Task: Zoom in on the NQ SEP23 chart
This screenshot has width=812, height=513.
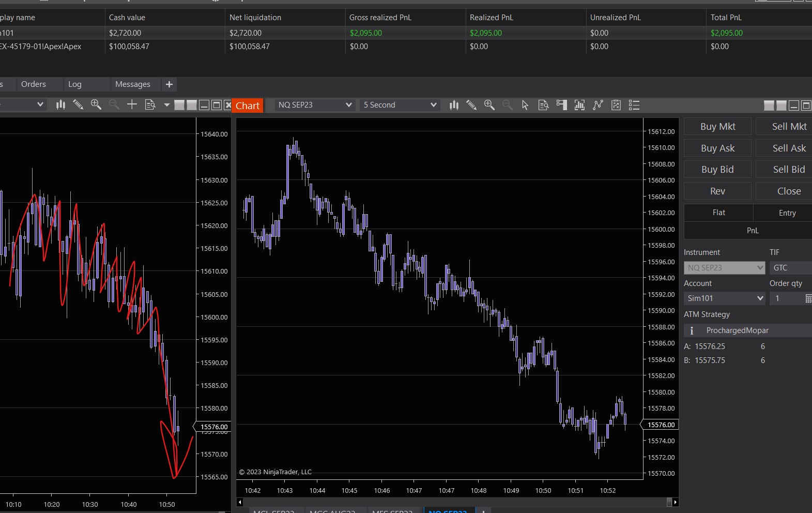Action: pos(489,105)
